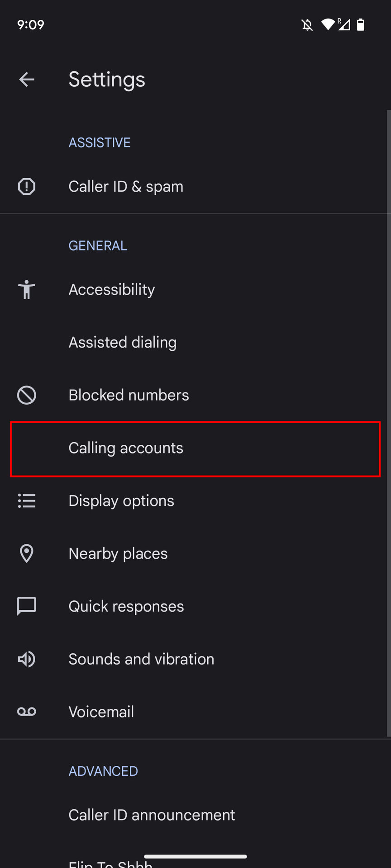Tap the Voicemail tape icon

point(27,712)
